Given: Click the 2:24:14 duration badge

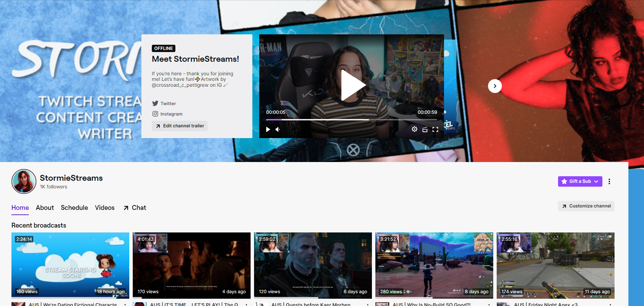Looking at the screenshot, I should 24,239.
